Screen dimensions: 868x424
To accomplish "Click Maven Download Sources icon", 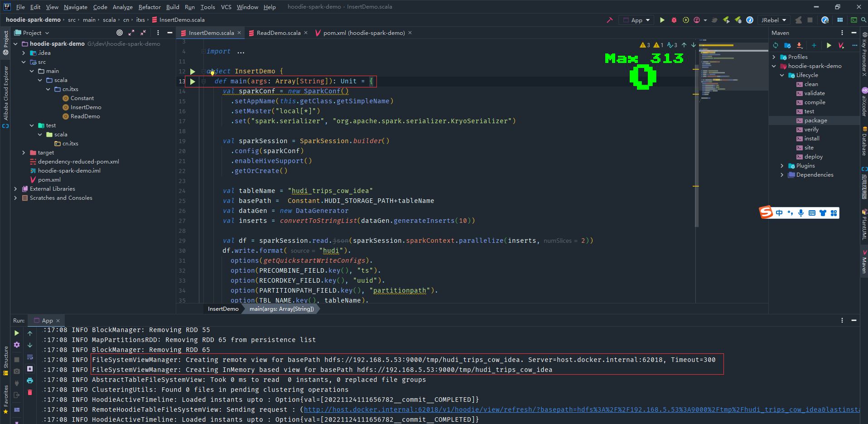I will pyautogui.click(x=800, y=45).
